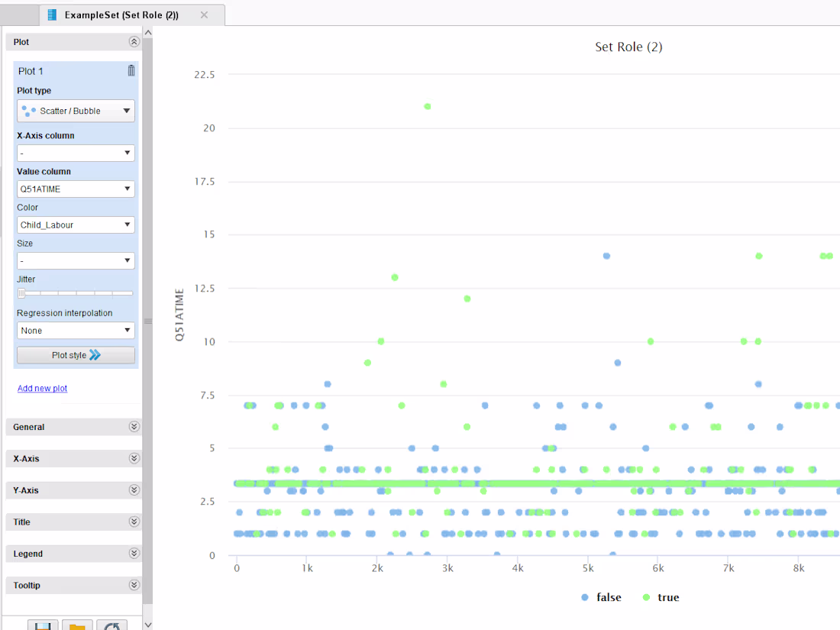Delete Plot 1 using the trash icon
The height and width of the screenshot is (630, 840).
pos(131,71)
